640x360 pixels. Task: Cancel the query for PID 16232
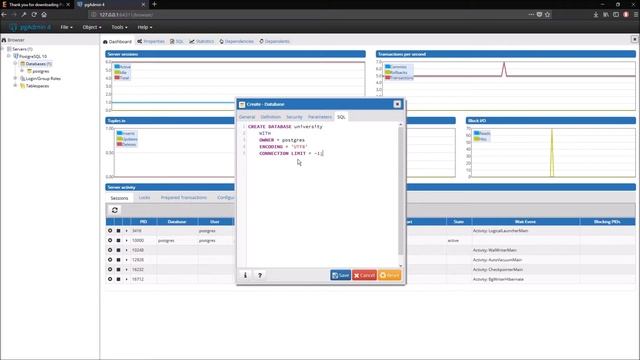click(110, 269)
